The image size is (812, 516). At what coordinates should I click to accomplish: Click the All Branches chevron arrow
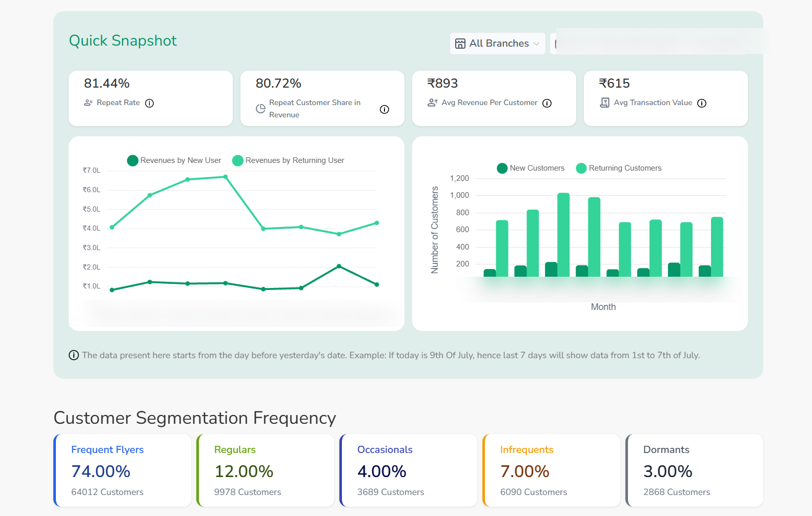[536, 44]
